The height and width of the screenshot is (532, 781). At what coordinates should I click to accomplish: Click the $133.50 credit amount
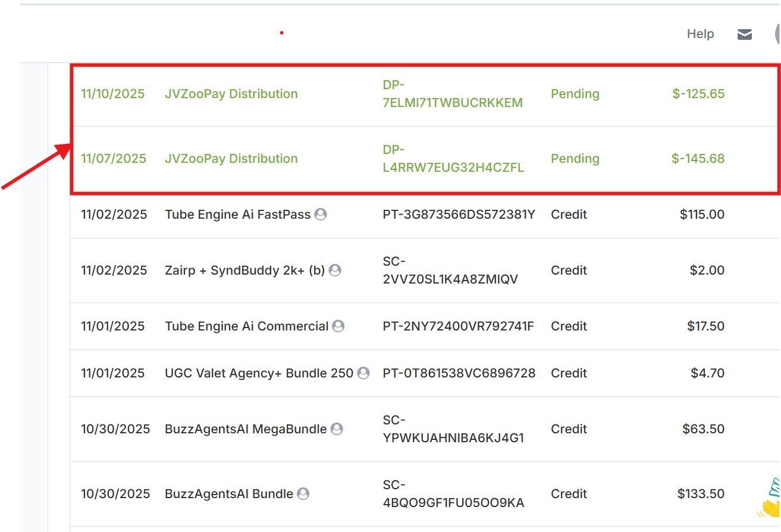[700, 494]
